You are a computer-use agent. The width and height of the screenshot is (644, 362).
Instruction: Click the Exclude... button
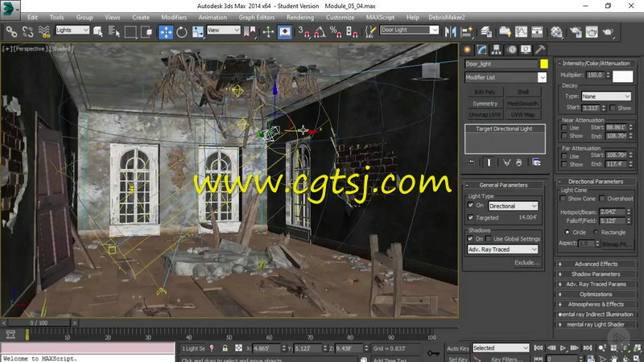526,262
